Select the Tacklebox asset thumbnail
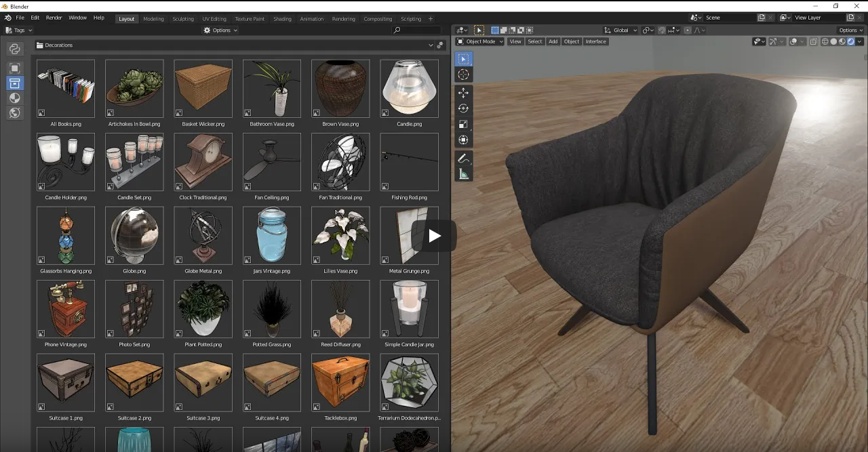This screenshot has height=452, width=868. [340, 382]
